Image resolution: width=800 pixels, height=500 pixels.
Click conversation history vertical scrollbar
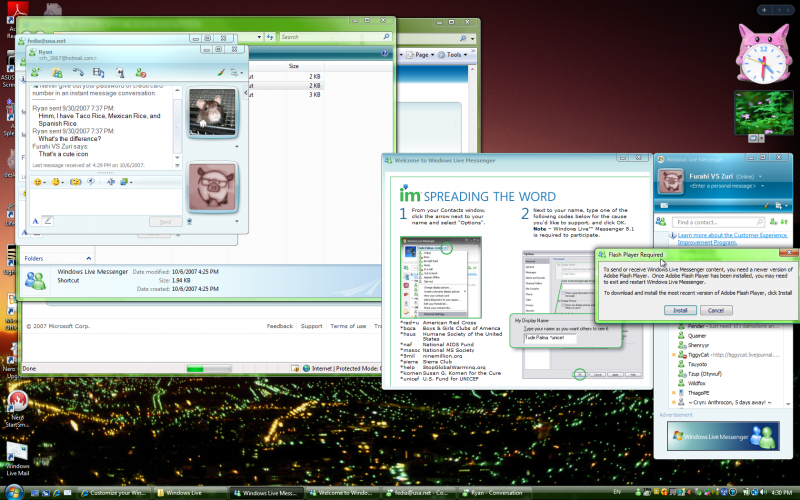[177, 128]
